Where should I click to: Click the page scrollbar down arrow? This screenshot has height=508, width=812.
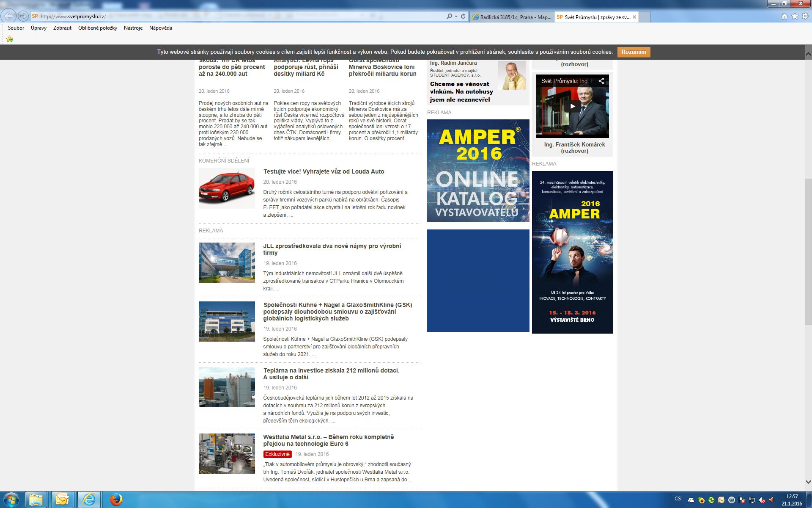808,482
